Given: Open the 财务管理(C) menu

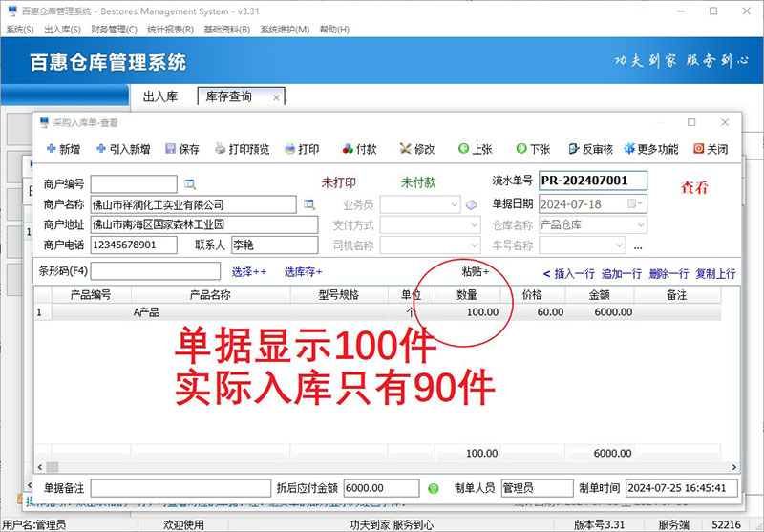Looking at the screenshot, I should pos(114,30).
